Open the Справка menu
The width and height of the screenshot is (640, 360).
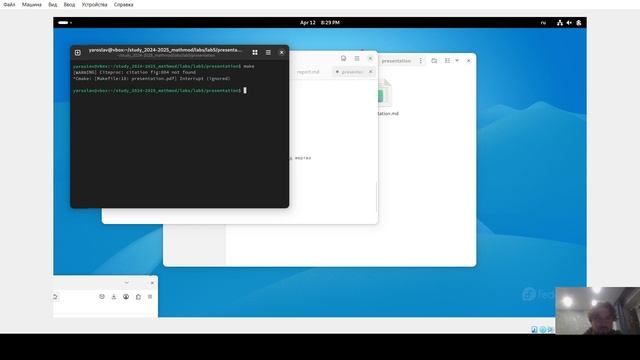[123, 4]
